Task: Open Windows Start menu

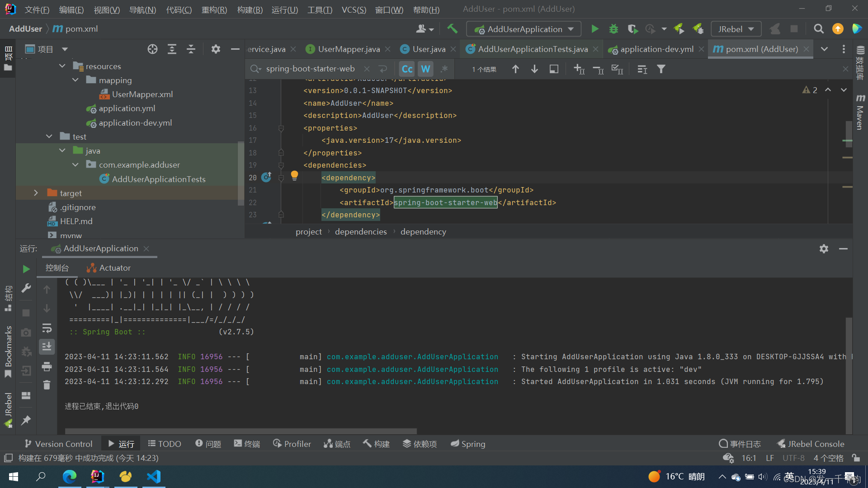Action: (x=14, y=477)
